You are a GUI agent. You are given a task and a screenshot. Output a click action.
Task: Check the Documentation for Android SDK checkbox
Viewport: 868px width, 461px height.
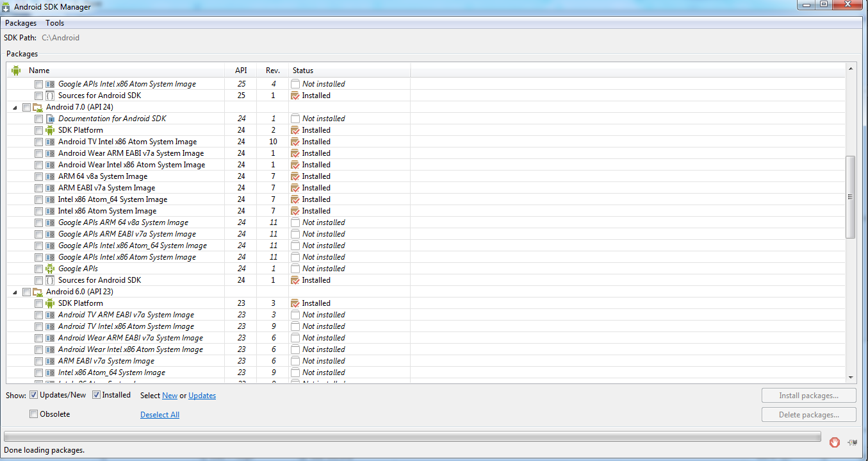click(38, 119)
